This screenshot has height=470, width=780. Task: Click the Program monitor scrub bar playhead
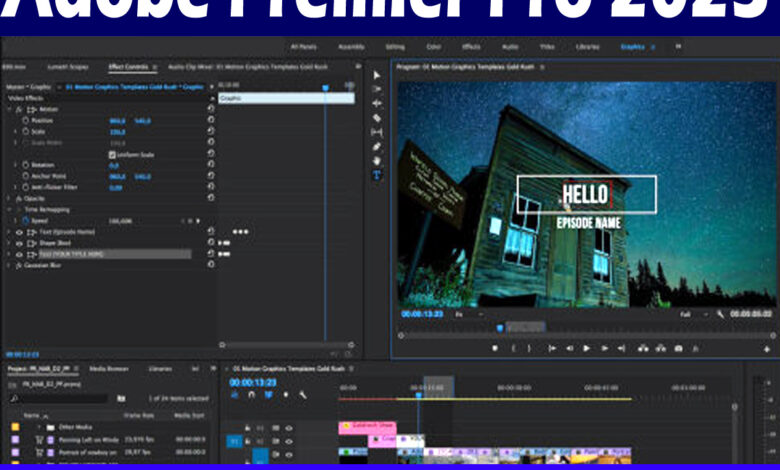500,327
